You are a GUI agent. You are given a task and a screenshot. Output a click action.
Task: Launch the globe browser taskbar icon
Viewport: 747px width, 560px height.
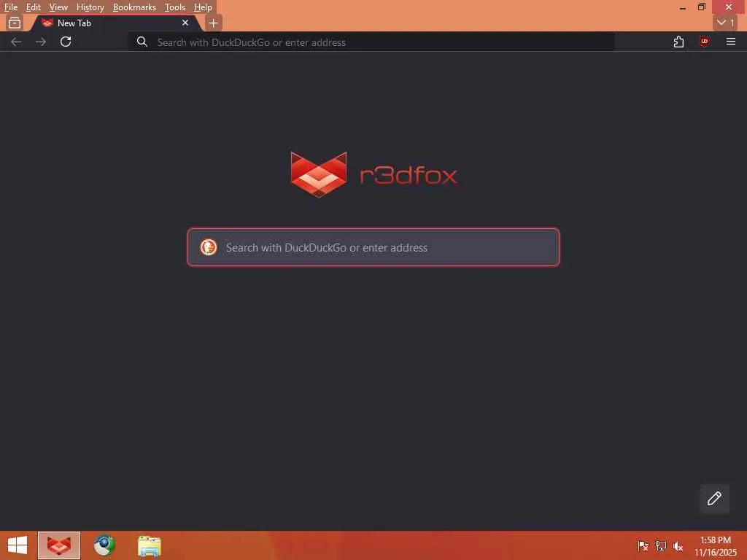[x=104, y=545]
